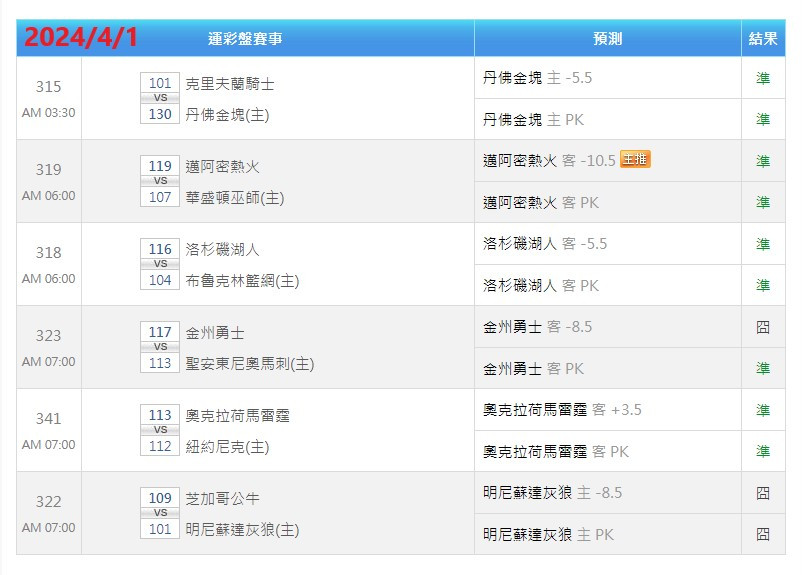The image size is (802, 575).
Task: Click prediction 金州勇士 客 PK
Action: 533,368
